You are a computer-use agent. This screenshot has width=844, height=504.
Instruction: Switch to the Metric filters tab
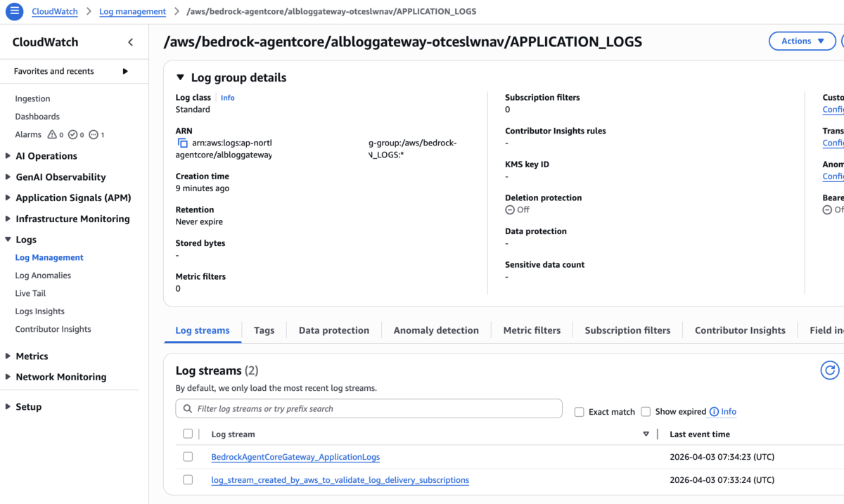(x=532, y=330)
